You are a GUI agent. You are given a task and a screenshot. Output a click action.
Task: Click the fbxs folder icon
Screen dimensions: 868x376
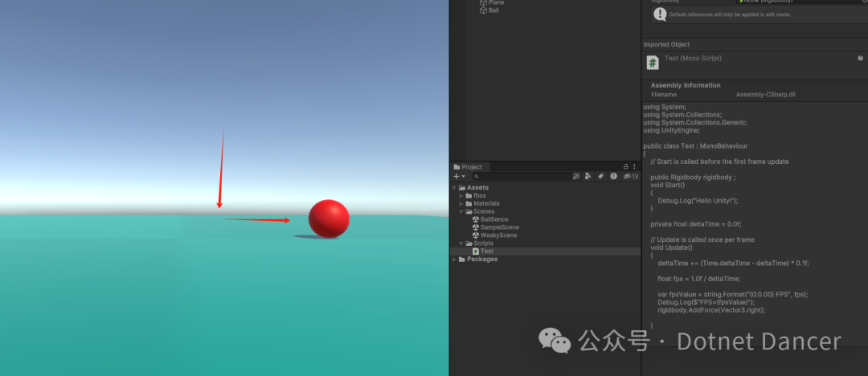[469, 195]
